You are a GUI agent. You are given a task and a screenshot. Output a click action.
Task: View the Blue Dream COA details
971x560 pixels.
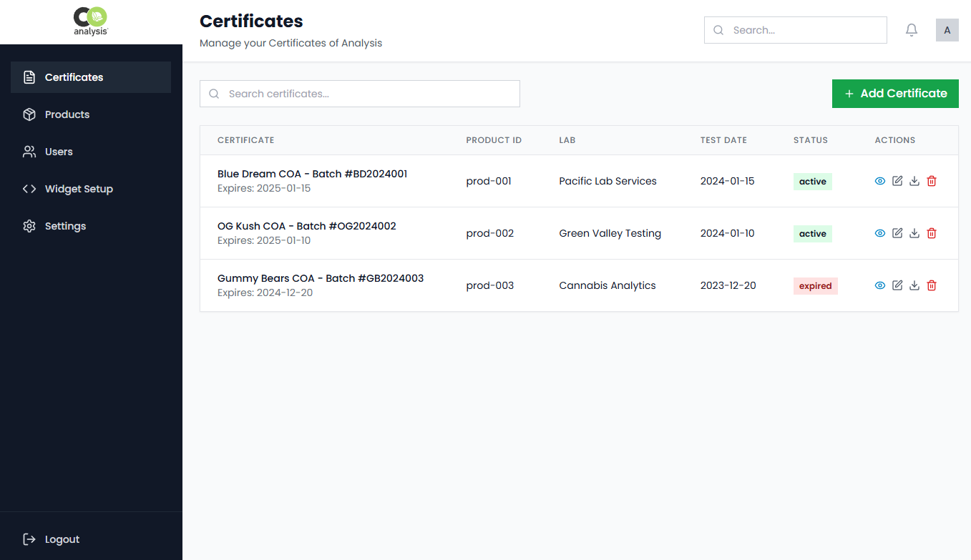click(x=879, y=181)
